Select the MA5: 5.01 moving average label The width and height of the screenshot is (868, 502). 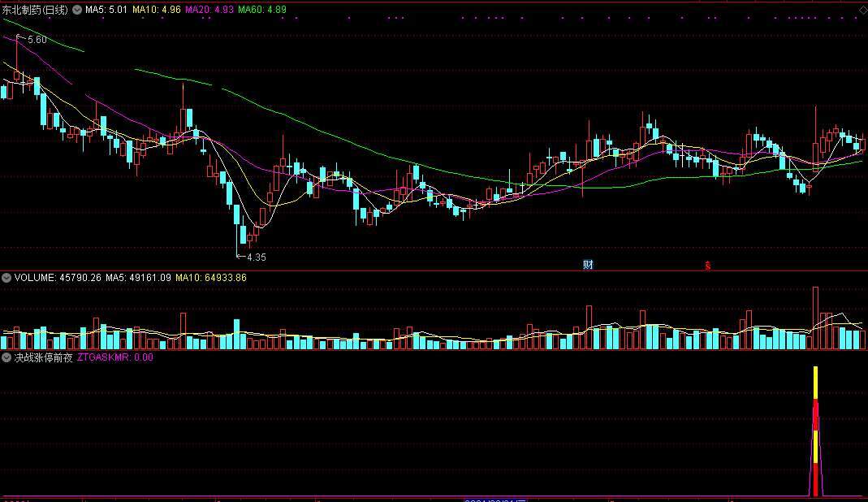coord(106,10)
